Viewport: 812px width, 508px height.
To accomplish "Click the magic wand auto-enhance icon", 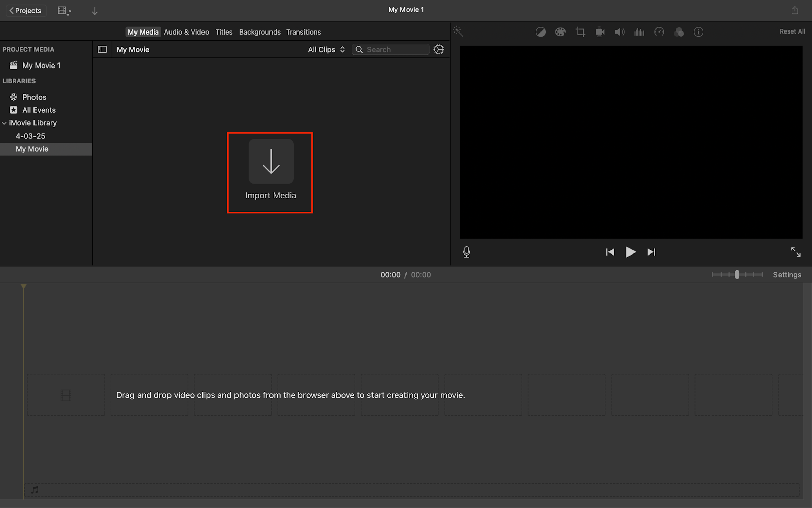I will click(458, 31).
